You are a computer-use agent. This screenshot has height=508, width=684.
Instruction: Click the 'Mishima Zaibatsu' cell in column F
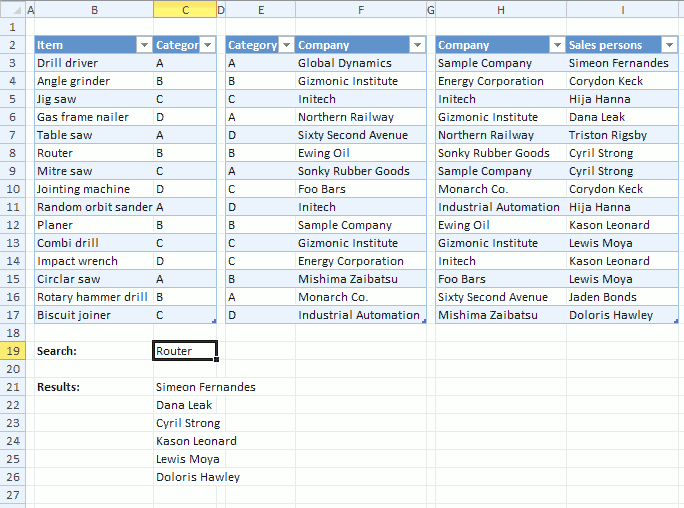coord(361,279)
